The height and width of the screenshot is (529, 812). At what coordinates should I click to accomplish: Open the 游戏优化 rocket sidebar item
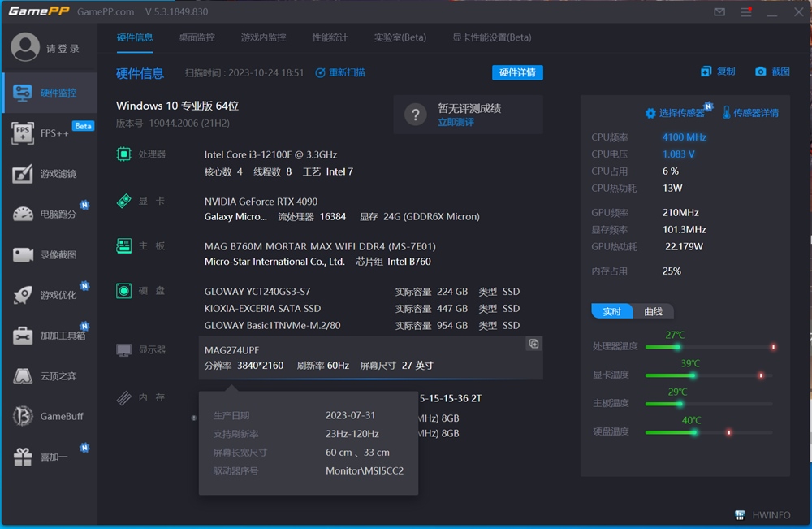(50, 295)
